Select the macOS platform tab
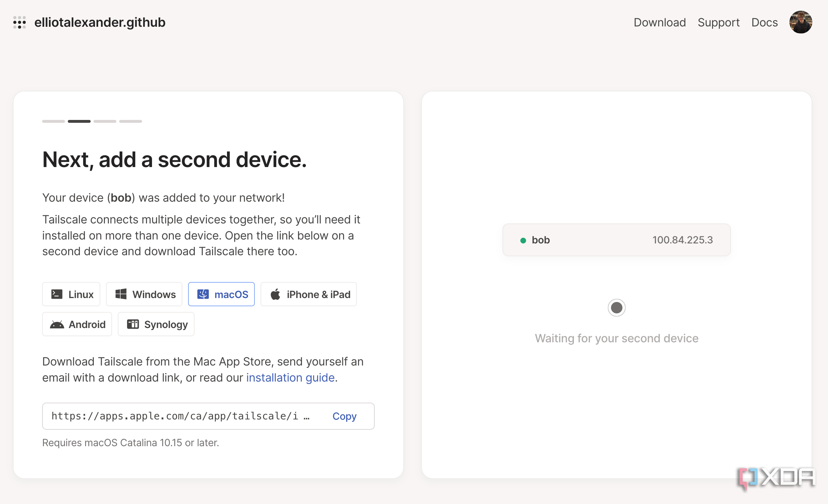Viewport: 828px width, 504px height. coord(222,294)
